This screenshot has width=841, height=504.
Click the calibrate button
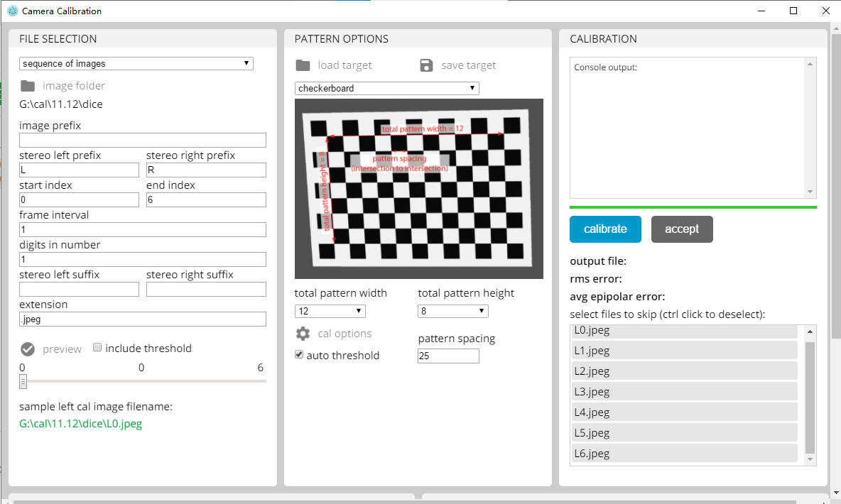(x=606, y=229)
